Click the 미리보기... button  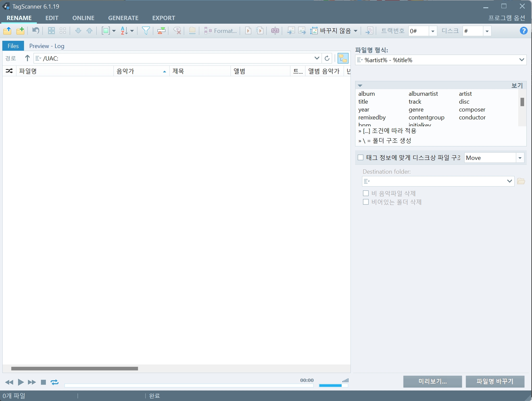click(x=432, y=382)
